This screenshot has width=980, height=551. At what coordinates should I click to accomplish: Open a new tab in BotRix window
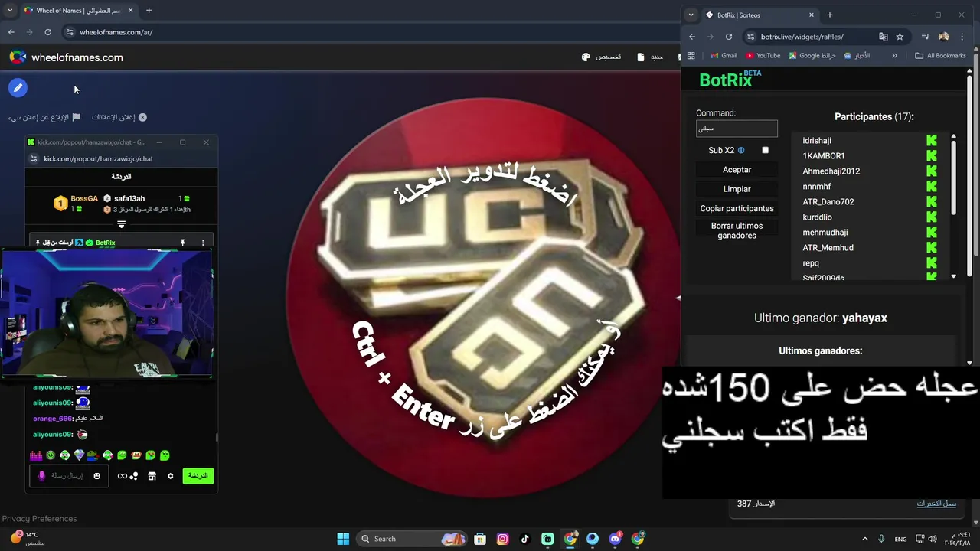click(829, 15)
